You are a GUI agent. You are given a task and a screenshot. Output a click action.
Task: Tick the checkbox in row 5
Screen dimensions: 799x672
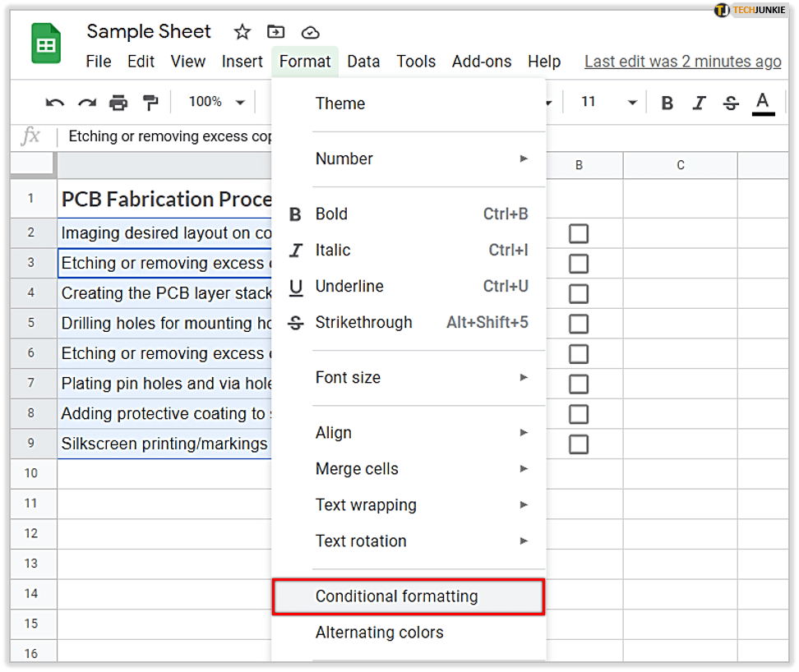[579, 324]
